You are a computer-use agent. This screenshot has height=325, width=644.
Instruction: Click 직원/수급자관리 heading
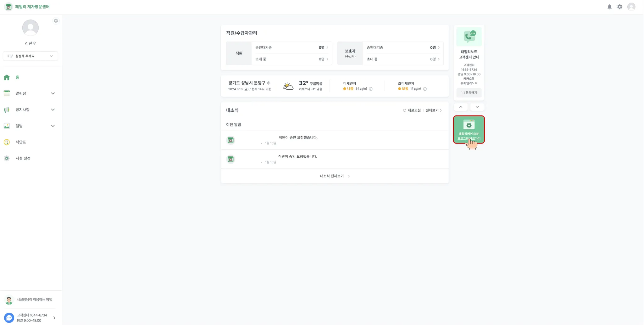pos(241,33)
